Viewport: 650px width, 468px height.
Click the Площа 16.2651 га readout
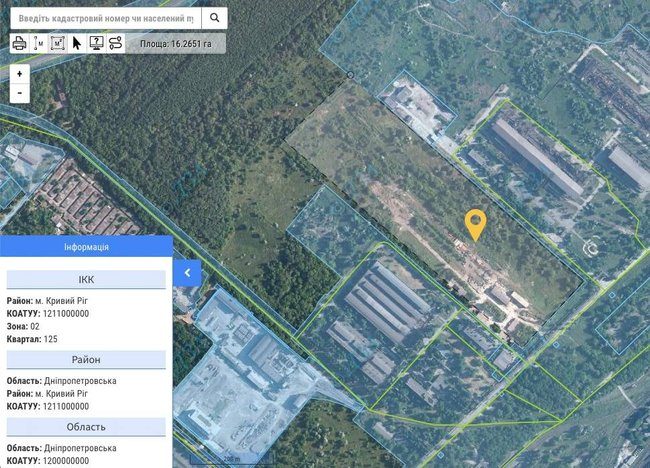click(175, 44)
